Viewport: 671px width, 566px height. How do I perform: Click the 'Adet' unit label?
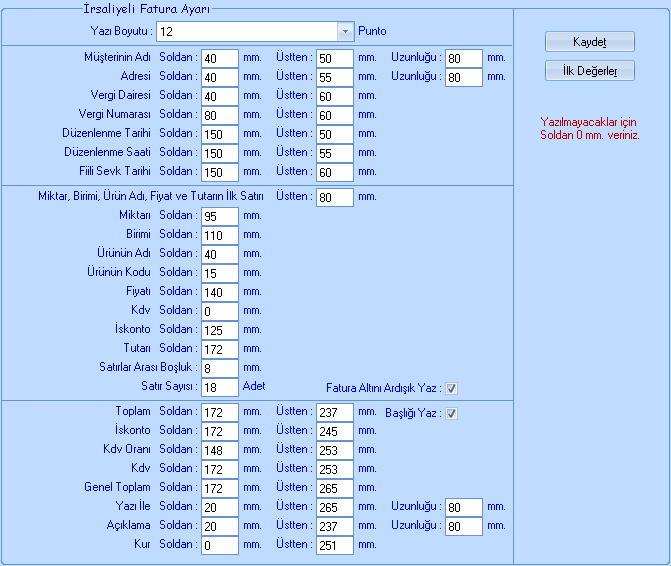point(254,386)
